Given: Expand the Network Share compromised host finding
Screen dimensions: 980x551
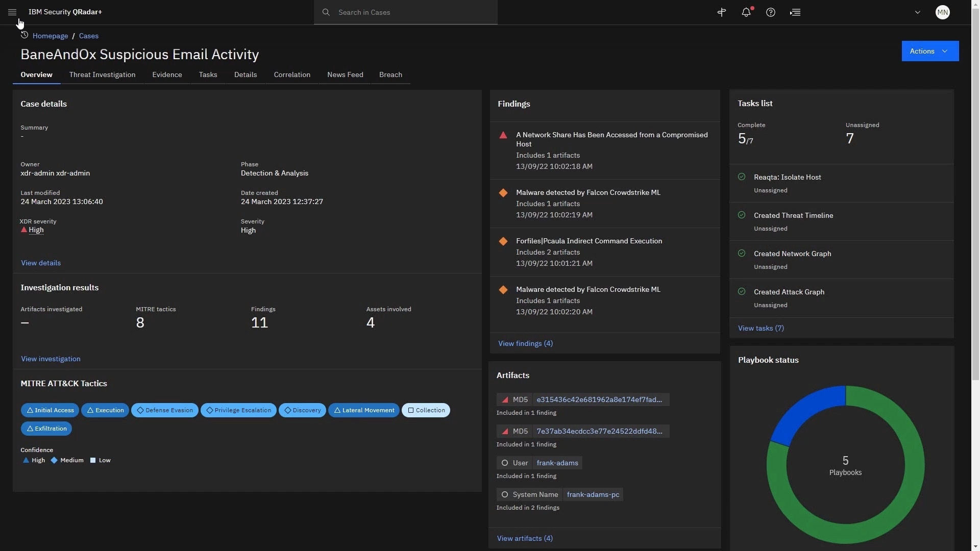Looking at the screenshot, I should point(611,139).
